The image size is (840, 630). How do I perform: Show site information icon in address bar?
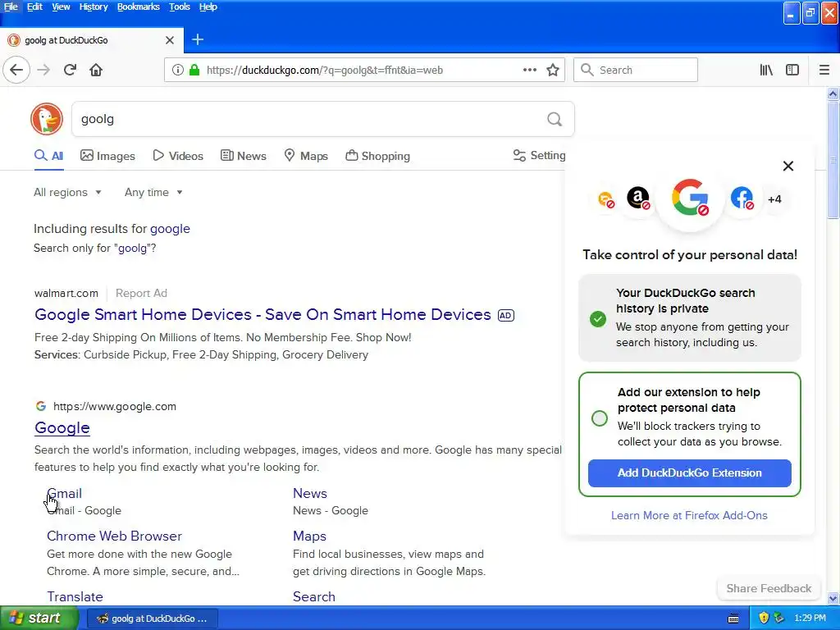(x=177, y=71)
